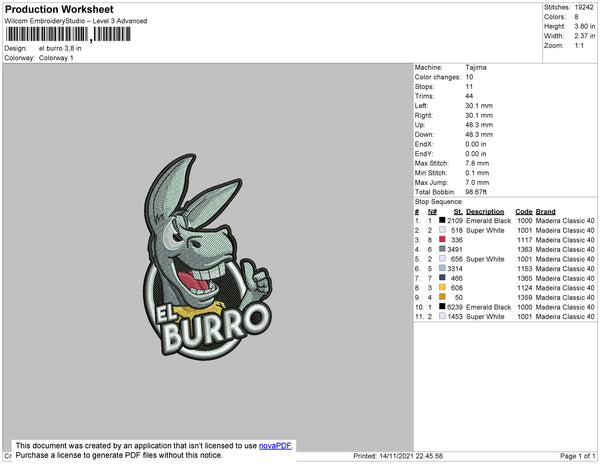Click the height value '3.80 in'

pos(584,26)
